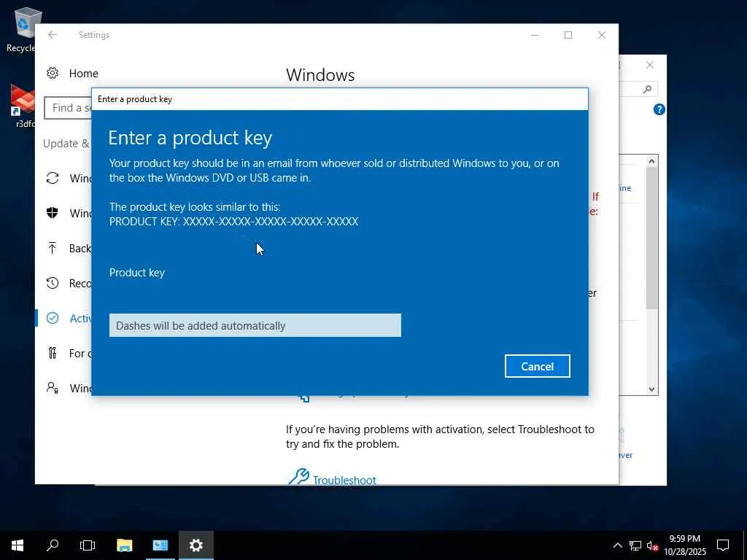Select the Backup arrow icon
Screen dimensions: 747x560
coord(53,248)
